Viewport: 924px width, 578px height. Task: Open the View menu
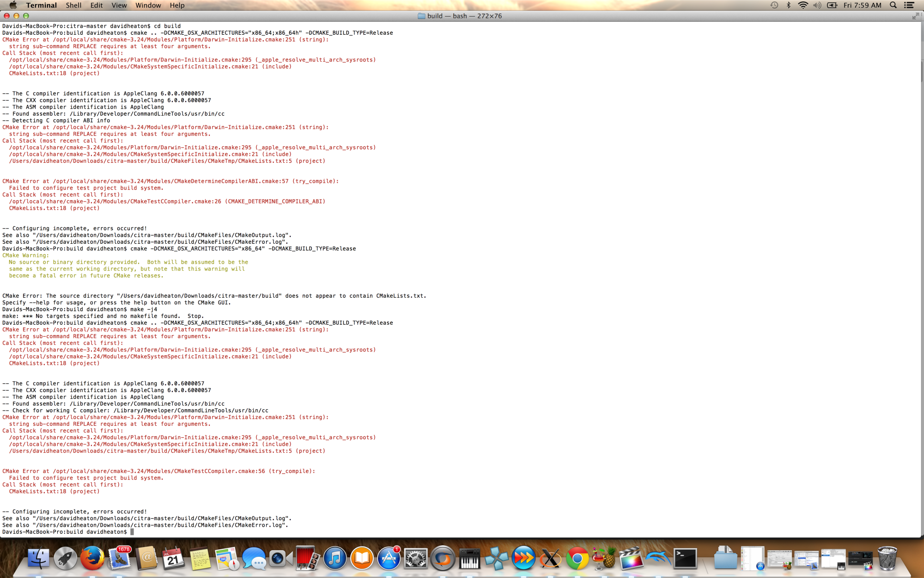click(119, 5)
